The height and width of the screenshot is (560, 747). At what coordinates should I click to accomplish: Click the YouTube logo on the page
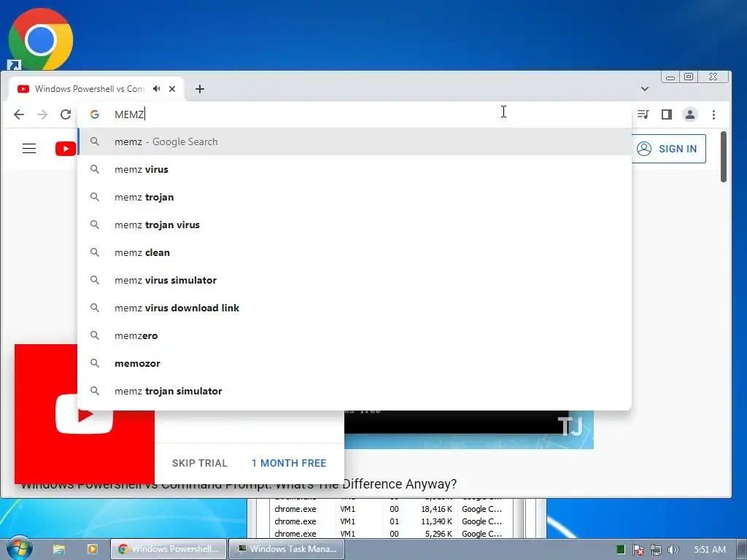[x=66, y=149]
